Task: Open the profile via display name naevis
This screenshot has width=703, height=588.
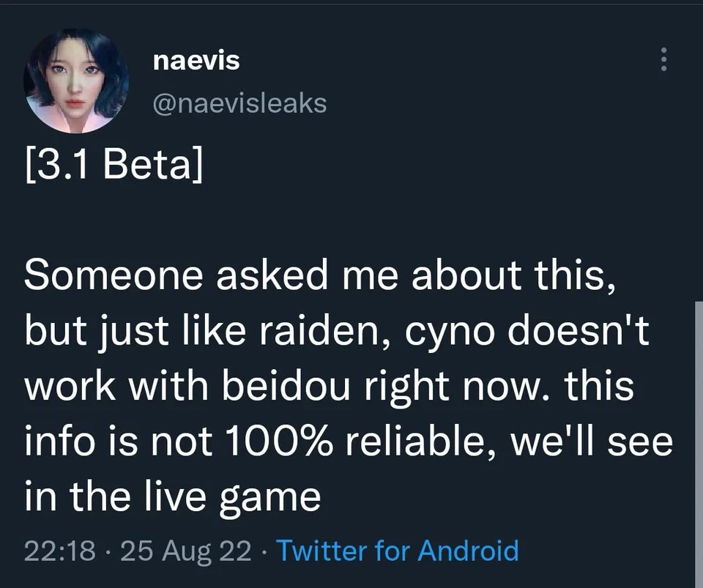Action: tap(196, 61)
